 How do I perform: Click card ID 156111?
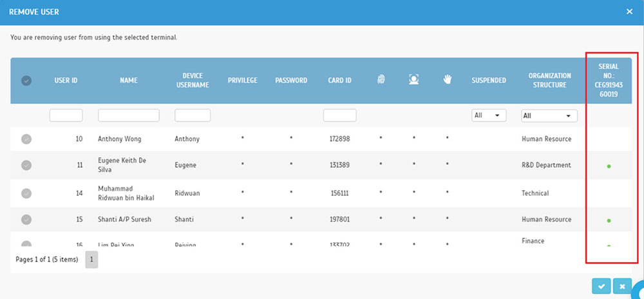click(339, 193)
